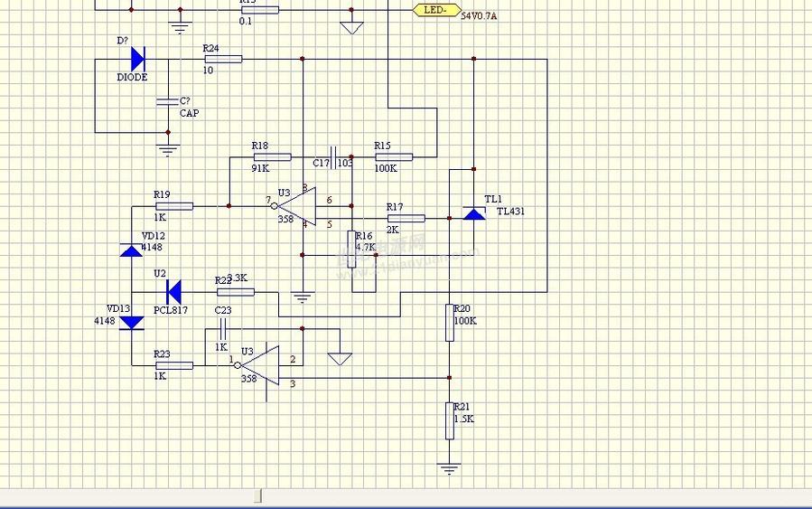Click the VD13 designator label

click(x=118, y=308)
